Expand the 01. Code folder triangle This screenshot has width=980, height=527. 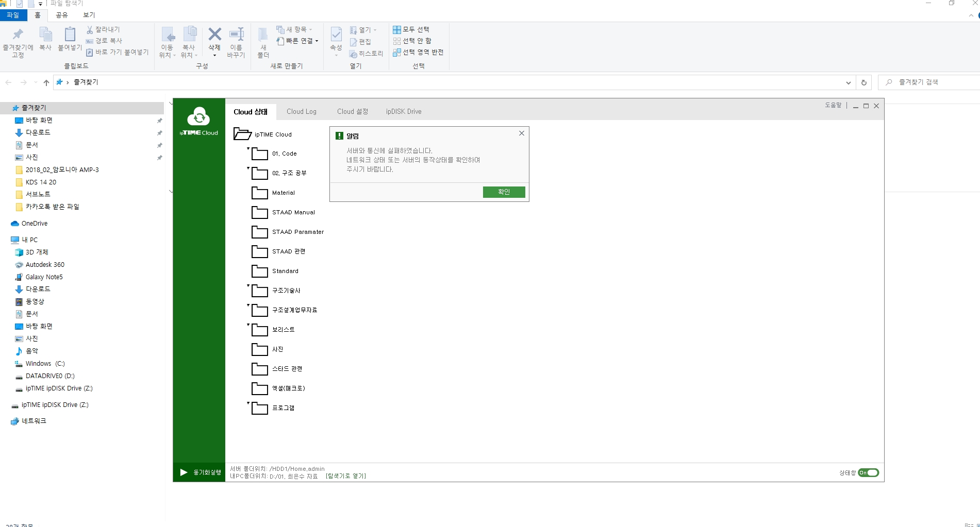(x=248, y=148)
